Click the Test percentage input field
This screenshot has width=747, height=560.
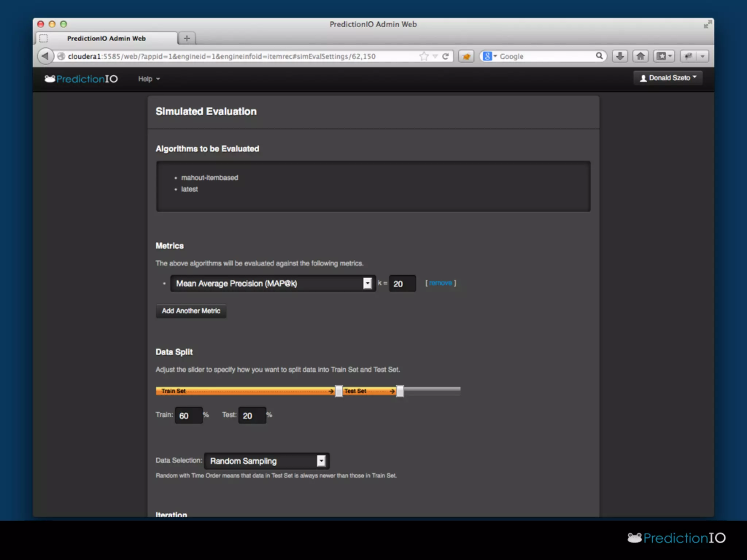tap(252, 415)
